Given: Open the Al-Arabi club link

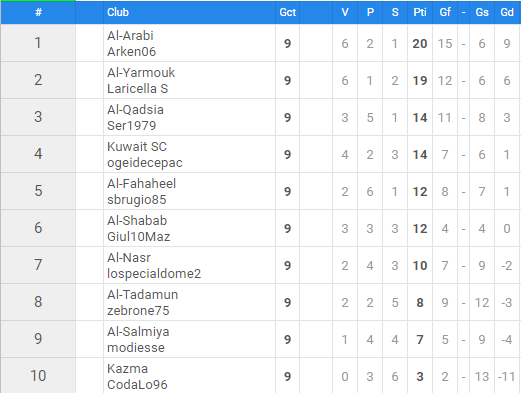Looking at the screenshot, I should pyautogui.click(x=130, y=35).
